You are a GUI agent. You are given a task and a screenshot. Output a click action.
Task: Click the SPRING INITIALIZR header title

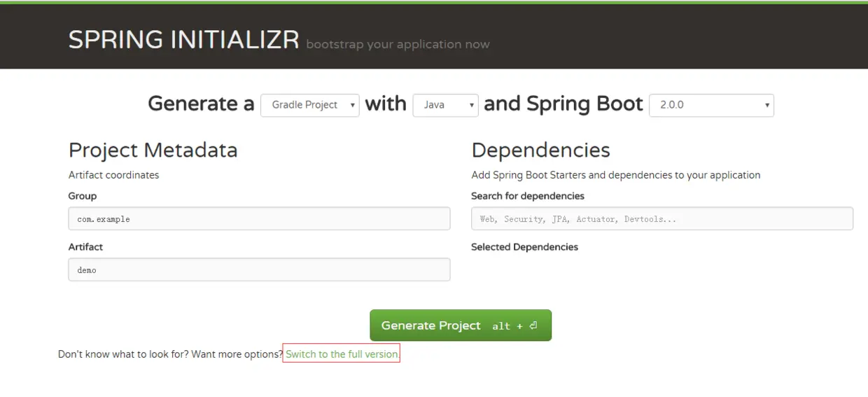click(x=184, y=40)
